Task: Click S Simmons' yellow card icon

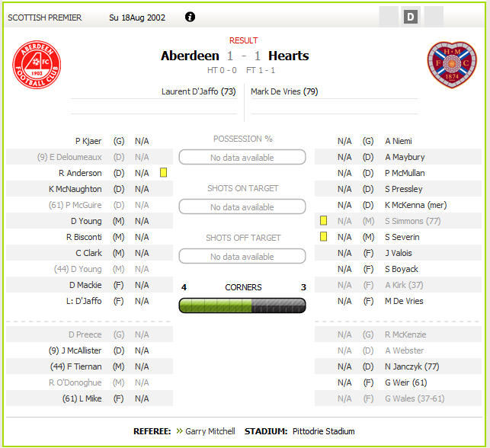Action: [x=323, y=220]
